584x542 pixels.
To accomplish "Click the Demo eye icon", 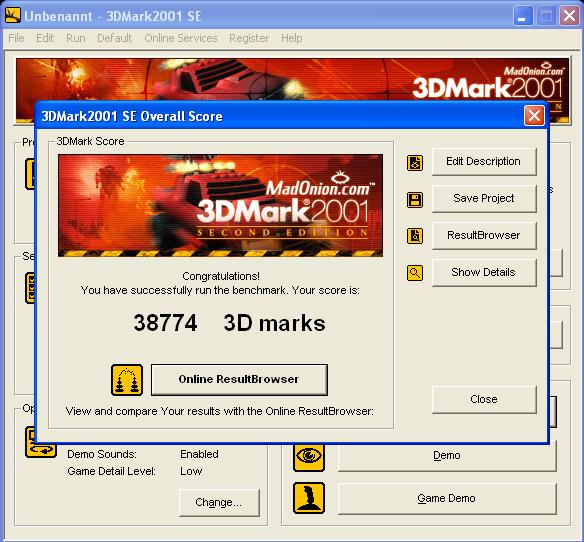I will (x=309, y=456).
